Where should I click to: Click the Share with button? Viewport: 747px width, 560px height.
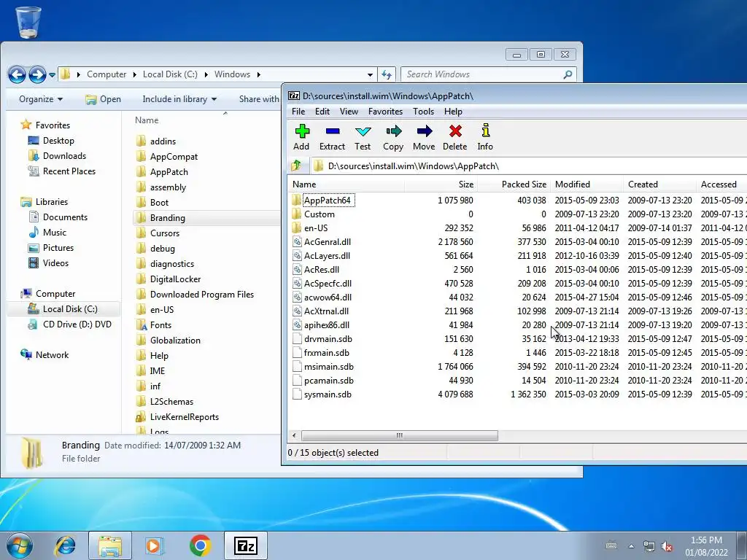tap(259, 99)
